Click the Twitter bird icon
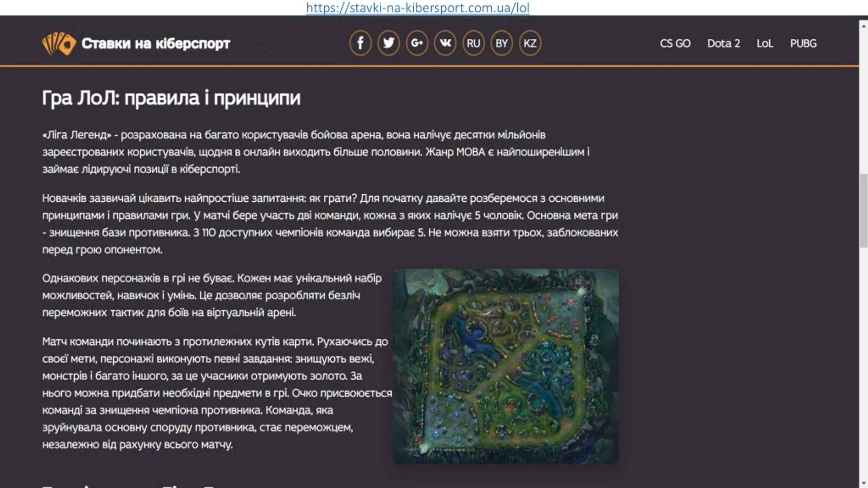This screenshot has height=488, width=868. [x=389, y=43]
